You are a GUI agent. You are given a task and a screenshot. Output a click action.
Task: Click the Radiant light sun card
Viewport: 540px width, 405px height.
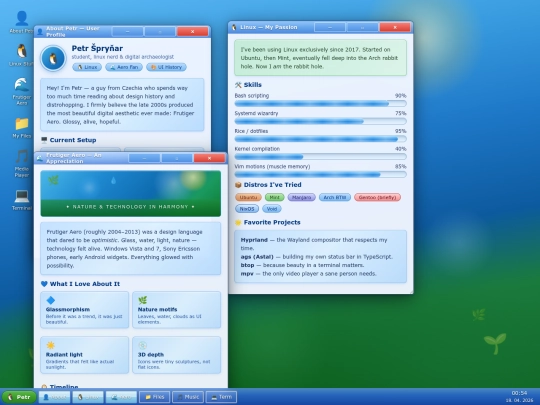coord(84,355)
